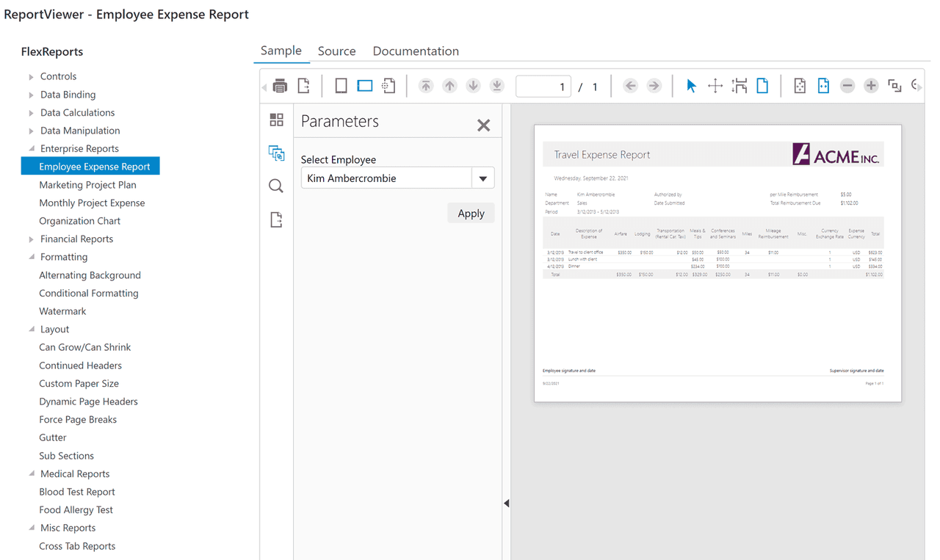
Task: Collapse the Misc Reports tree node
Action: click(32, 528)
